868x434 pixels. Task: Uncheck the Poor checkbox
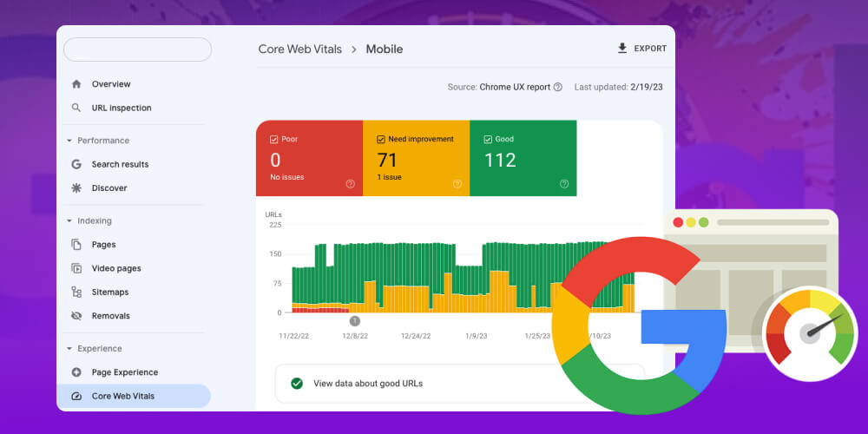[273, 140]
